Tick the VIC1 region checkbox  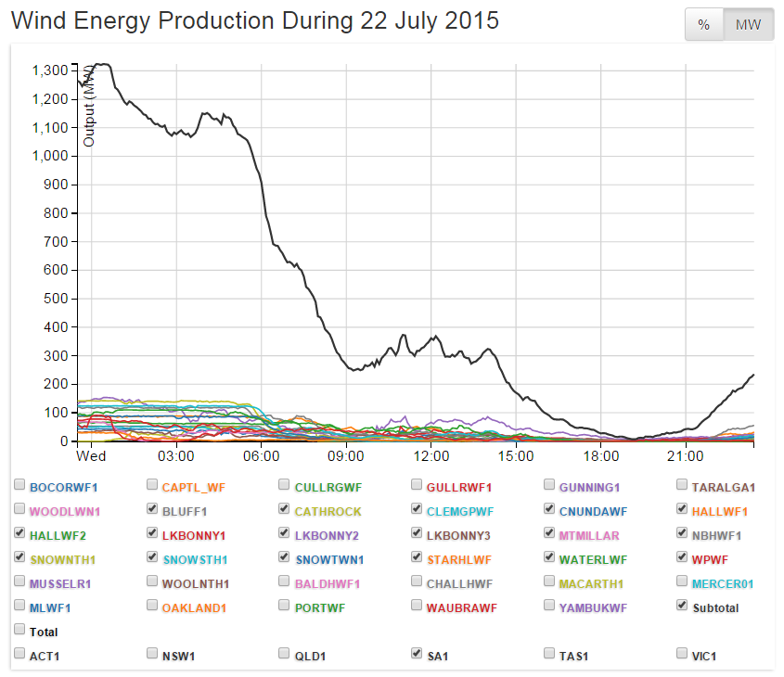pyautogui.click(x=684, y=654)
